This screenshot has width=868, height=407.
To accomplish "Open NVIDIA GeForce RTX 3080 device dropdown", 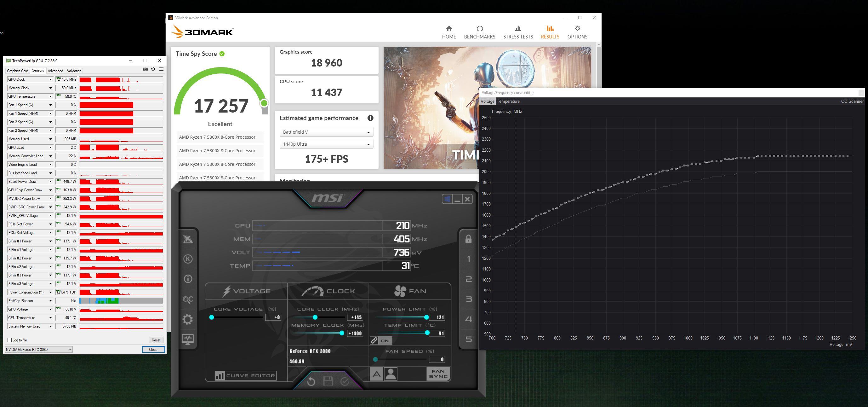I will click(39, 349).
